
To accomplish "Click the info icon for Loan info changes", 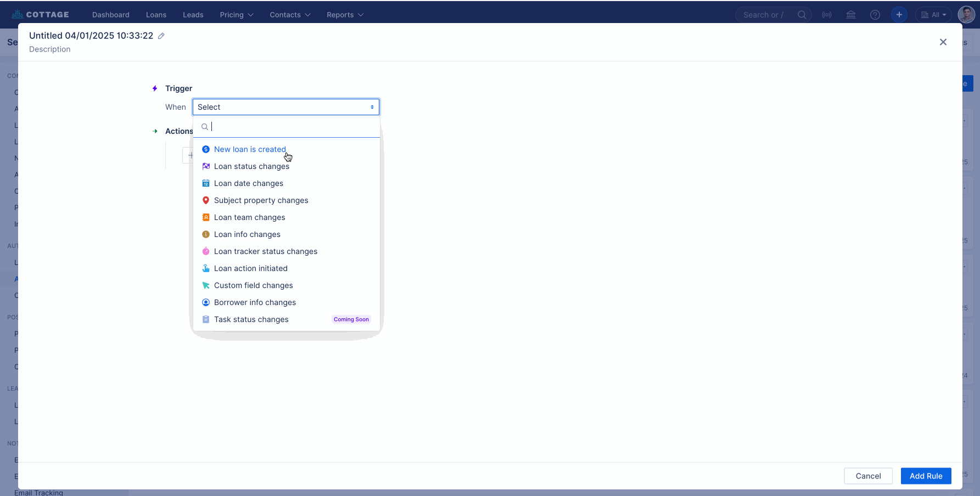I will 206,234.
